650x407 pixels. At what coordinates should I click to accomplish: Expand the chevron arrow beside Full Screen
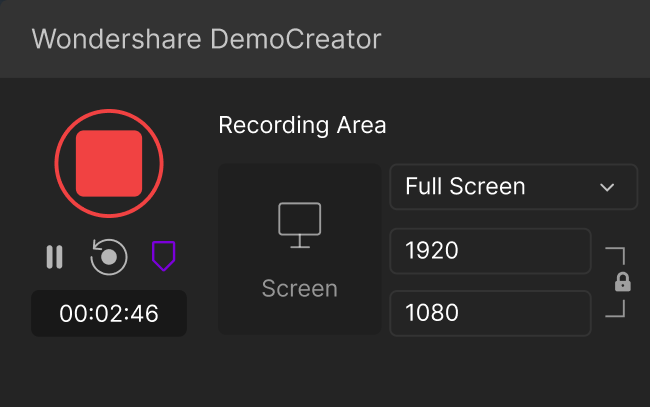pyautogui.click(x=606, y=187)
